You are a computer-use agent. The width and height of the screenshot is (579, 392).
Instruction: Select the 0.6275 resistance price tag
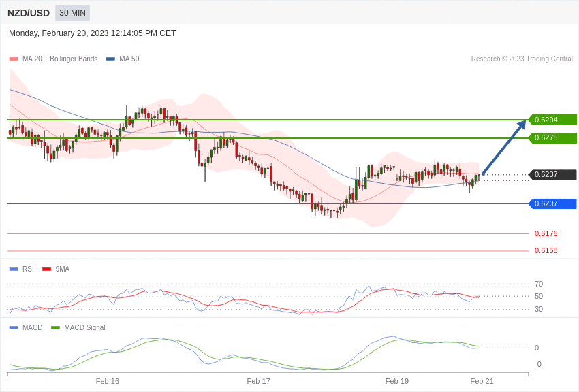click(552, 138)
